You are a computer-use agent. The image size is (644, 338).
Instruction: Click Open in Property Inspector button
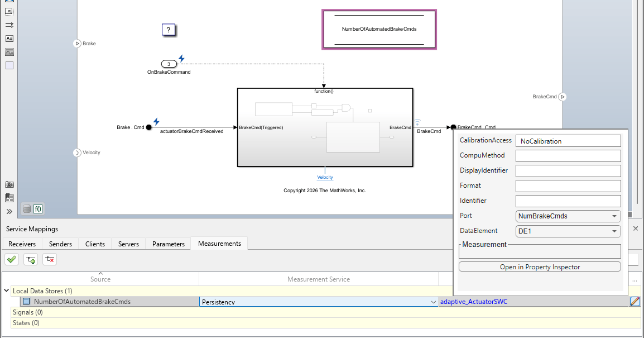coord(540,267)
